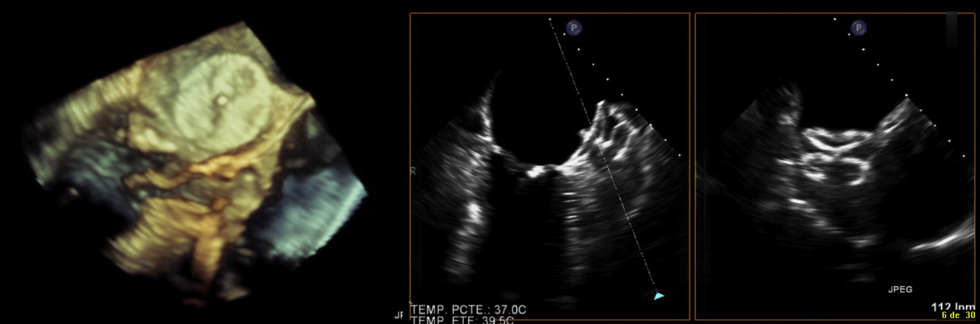Click the orange divider between the two echo panels
Viewport: 980px width, 324px height.
click(x=692, y=166)
